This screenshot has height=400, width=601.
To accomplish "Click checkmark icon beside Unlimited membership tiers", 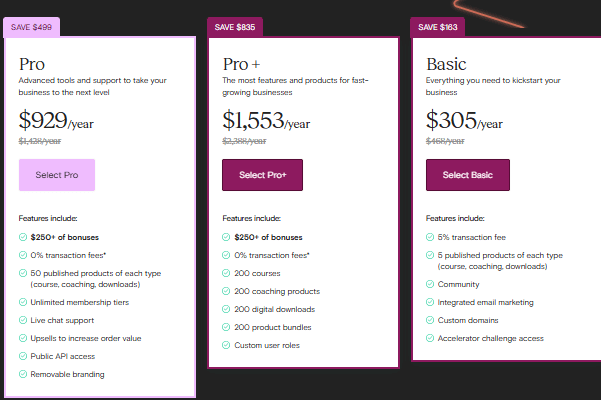I will pos(23,302).
